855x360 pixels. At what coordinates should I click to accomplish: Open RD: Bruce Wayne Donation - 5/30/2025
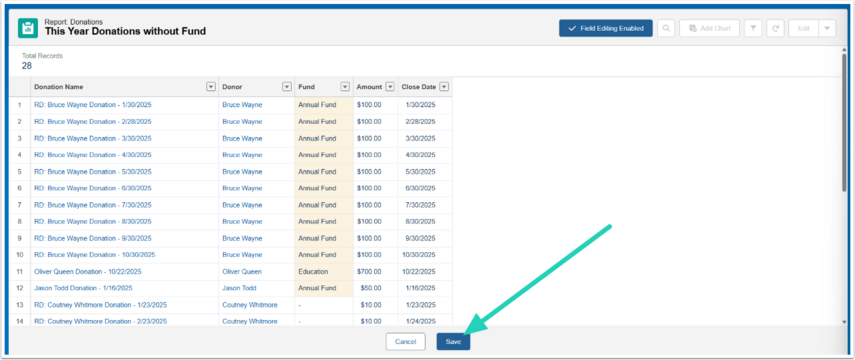[x=93, y=172]
